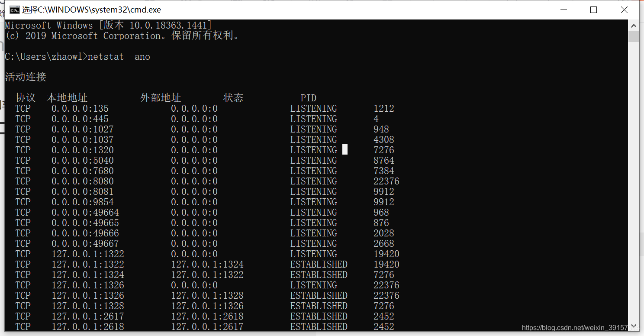Click the 协议 column header
Viewport: 644px width, 336px height.
pos(26,98)
